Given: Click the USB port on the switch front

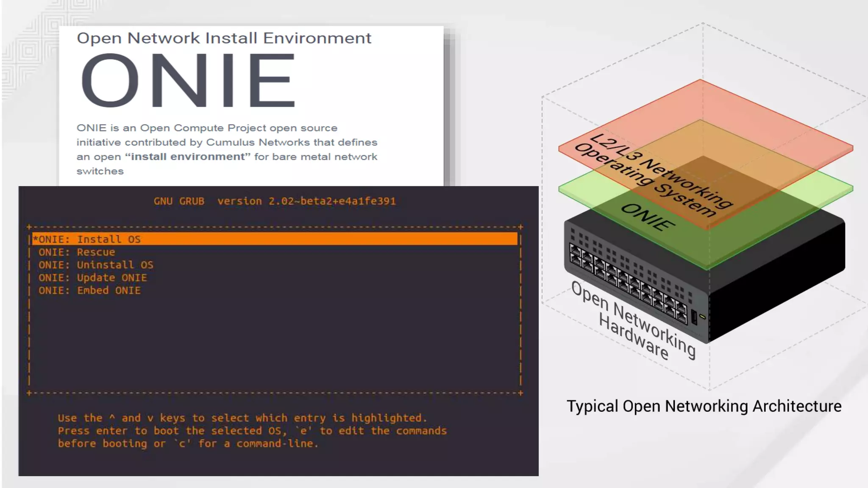Looking at the screenshot, I should click(694, 317).
